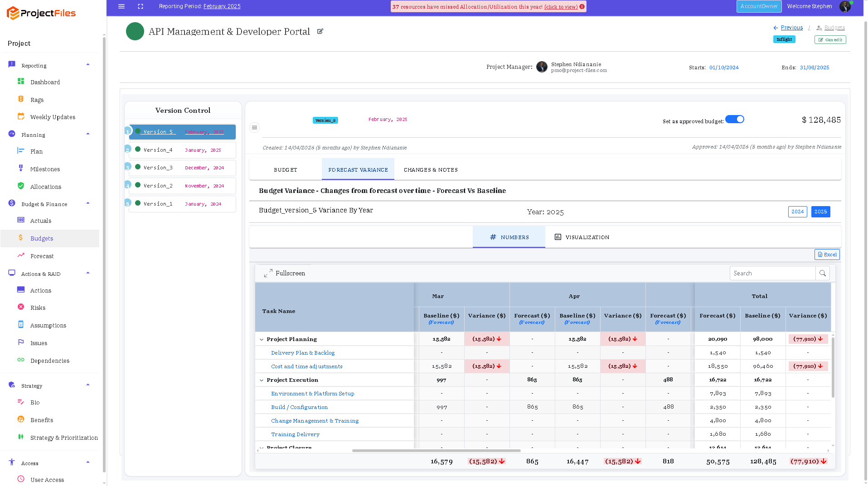Open Risks in sidebar
Viewport: 868px width, 486px height.
click(x=38, y=308)
